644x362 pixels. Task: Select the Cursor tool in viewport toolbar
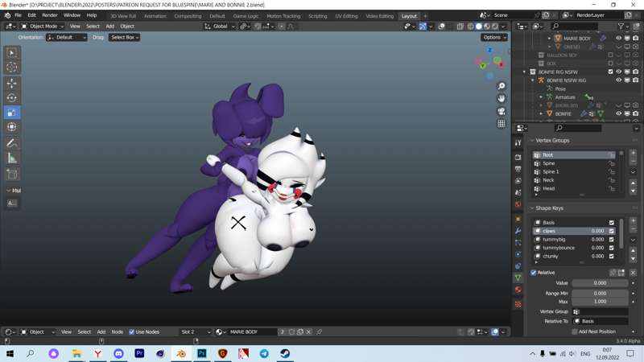point(12,68)
